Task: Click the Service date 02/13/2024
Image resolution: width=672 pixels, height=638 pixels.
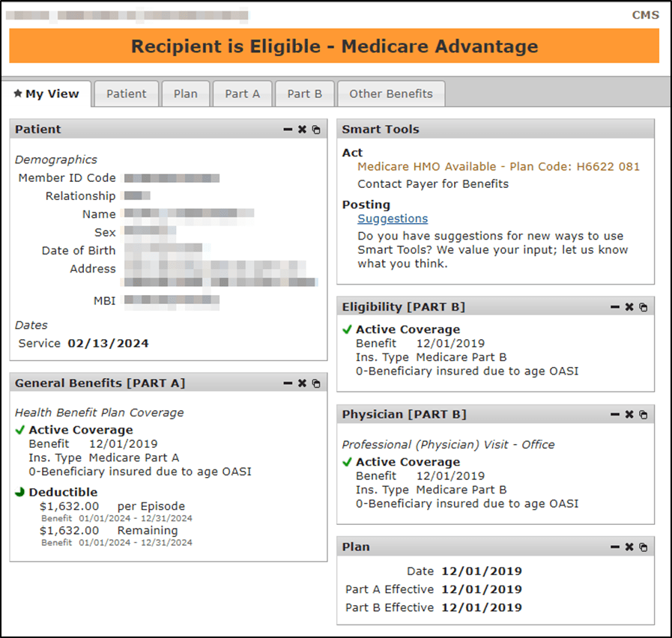Action: coord(108,343)
